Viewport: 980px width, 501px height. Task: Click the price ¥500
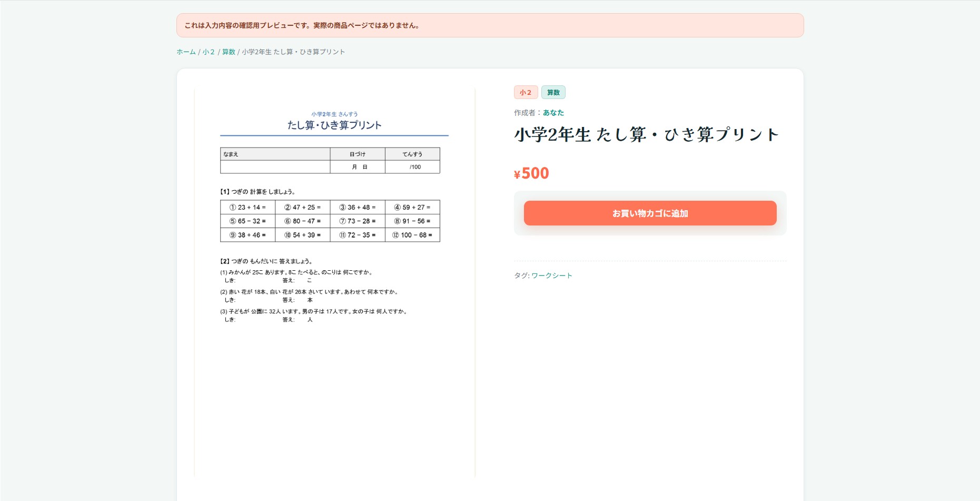point(531,173)
